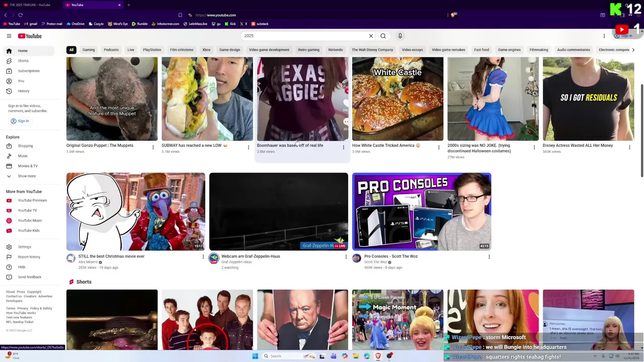Select the Podcasts filter chip

coord(111,50)
